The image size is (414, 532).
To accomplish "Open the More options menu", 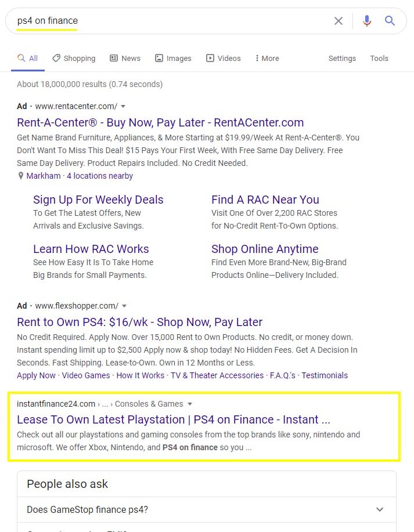I will 267,58.
